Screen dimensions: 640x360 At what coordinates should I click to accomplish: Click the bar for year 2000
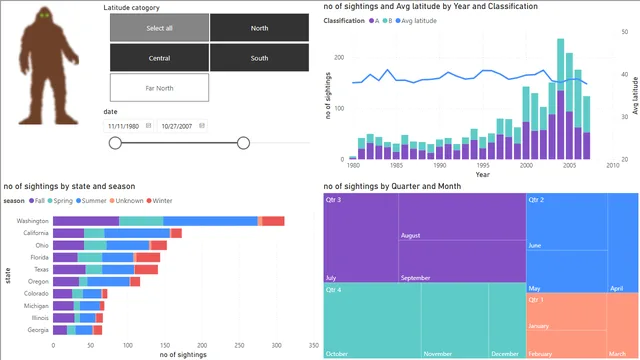click(526, 123)
